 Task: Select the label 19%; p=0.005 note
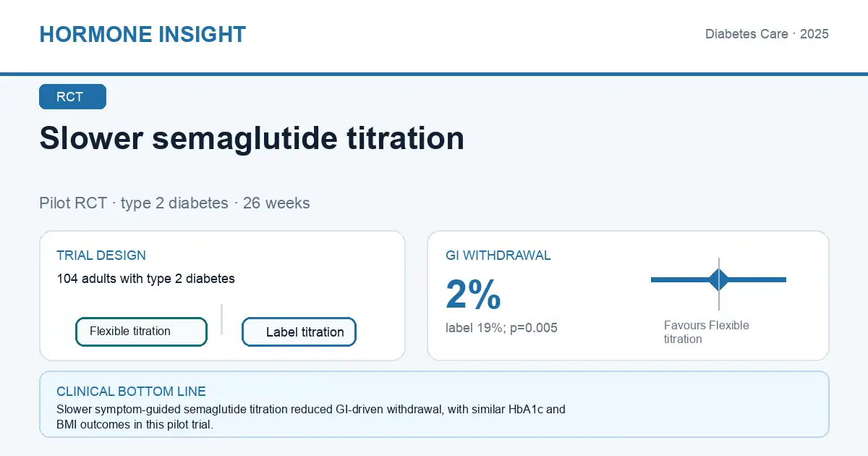(501, 328)
